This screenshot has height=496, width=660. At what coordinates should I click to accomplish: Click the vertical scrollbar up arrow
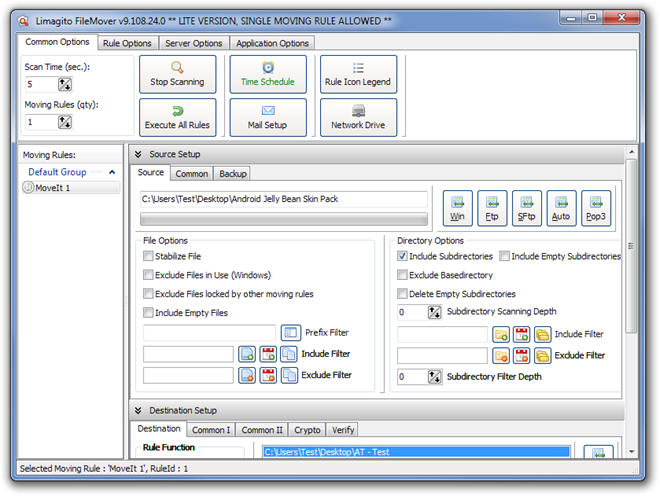[631, 152]
